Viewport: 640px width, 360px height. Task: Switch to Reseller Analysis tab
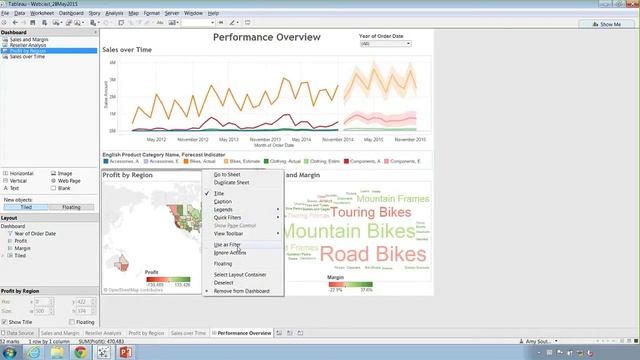click(x=103, y=333)
